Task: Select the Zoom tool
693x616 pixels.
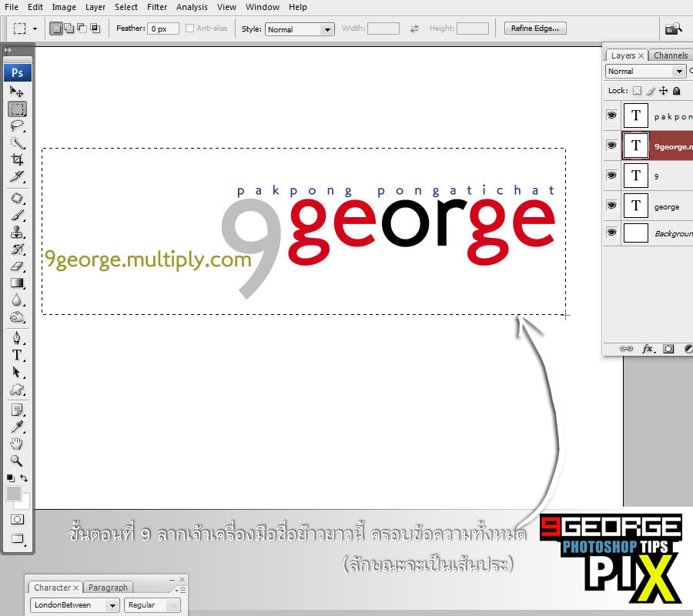Action: [x=17, y=461]
